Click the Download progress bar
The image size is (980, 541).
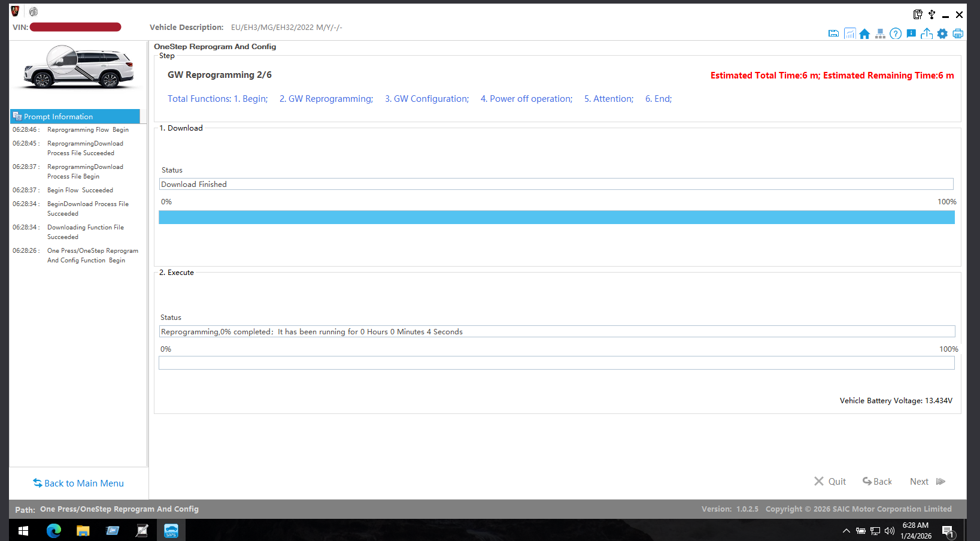[556, 217]
